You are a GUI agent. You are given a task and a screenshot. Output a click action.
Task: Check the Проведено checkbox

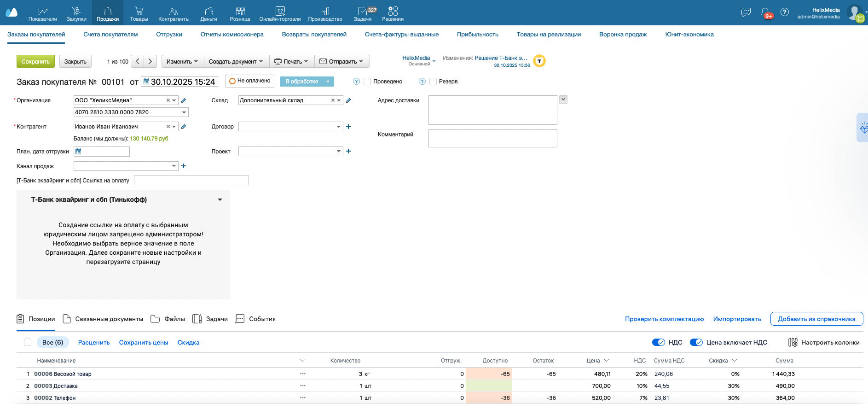click(x=367, y=82)
